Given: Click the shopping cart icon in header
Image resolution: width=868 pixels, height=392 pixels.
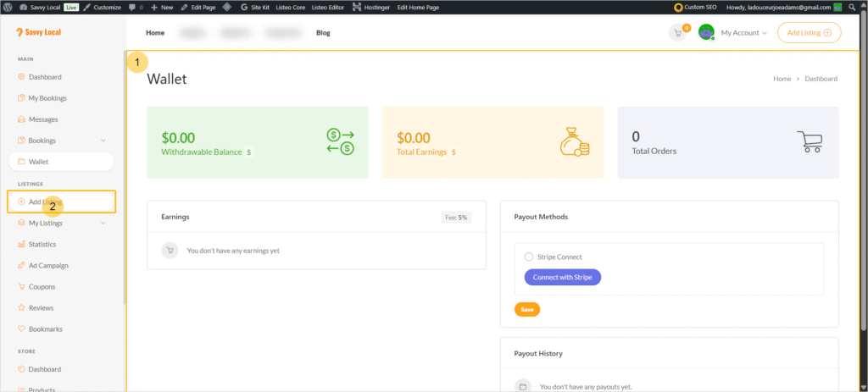Looking at the screenshot, I should tap(677, 33).
